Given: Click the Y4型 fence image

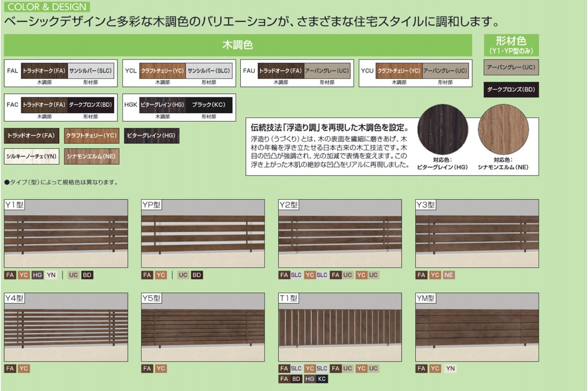Looking at the screenshot, I should coord(66,327).
